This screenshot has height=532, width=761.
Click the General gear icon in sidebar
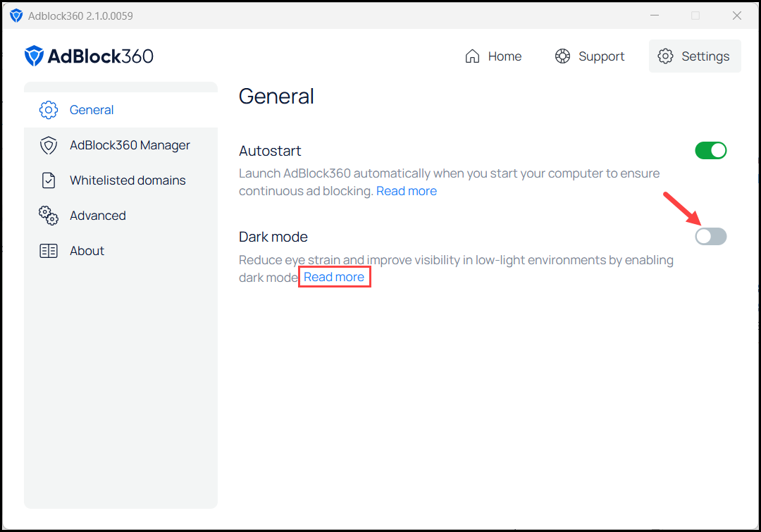[49, 110]
